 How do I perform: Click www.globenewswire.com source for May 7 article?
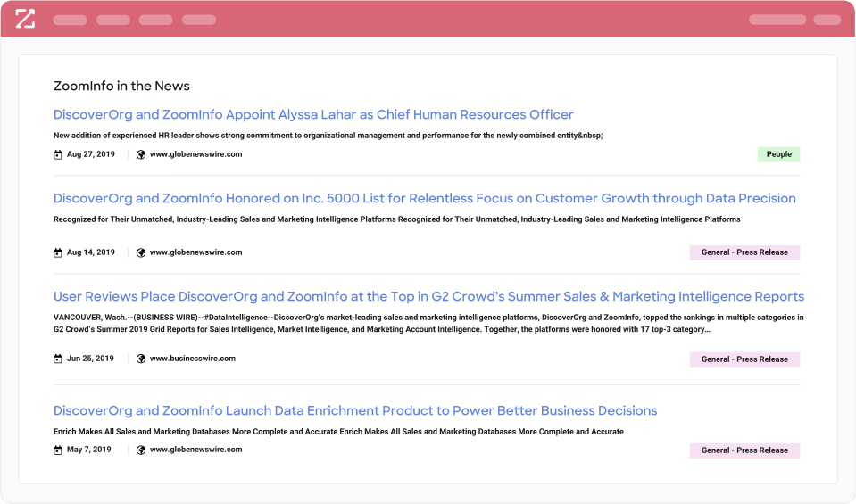196,450
